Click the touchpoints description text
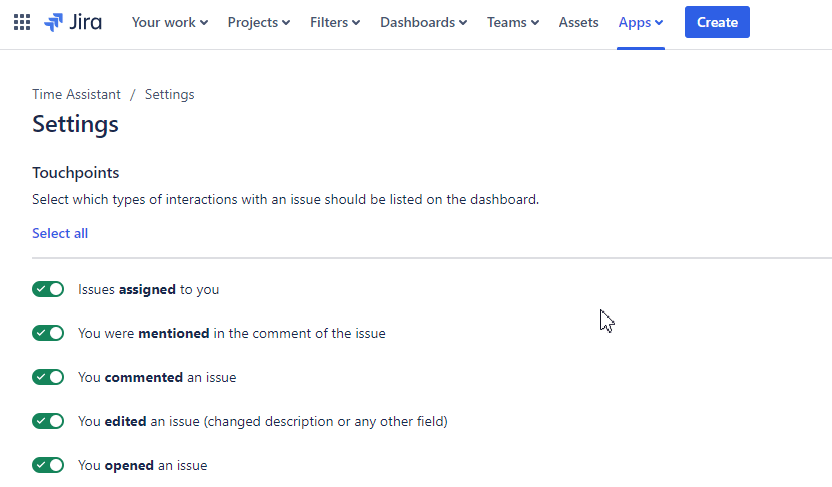Image resolution: width=832 pixels, height=487 pixels. coord(285,199)
